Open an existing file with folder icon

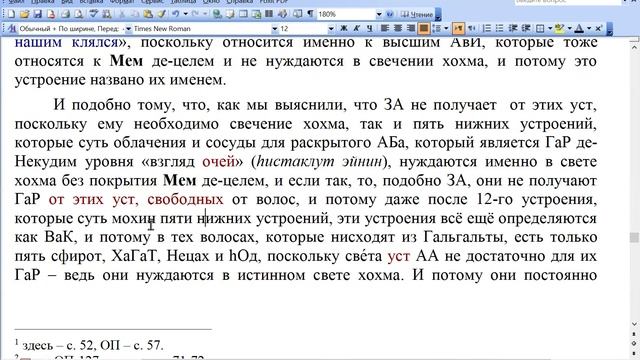(x=24, y=14)
